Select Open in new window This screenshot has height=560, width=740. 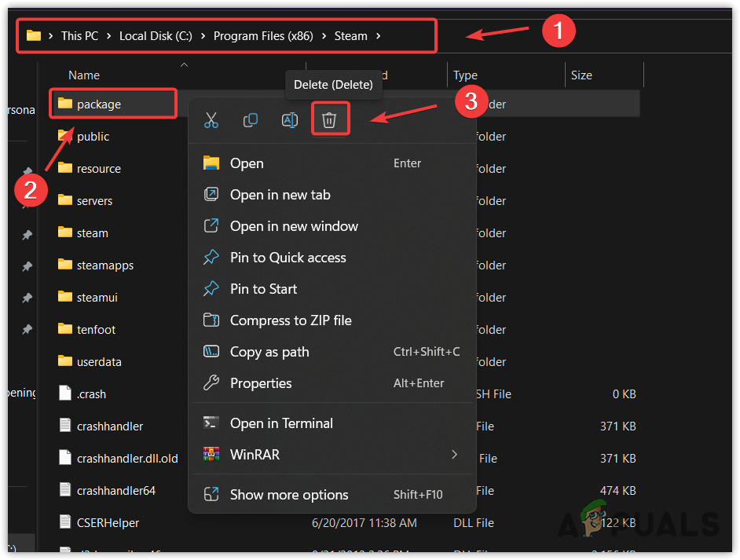332,226
